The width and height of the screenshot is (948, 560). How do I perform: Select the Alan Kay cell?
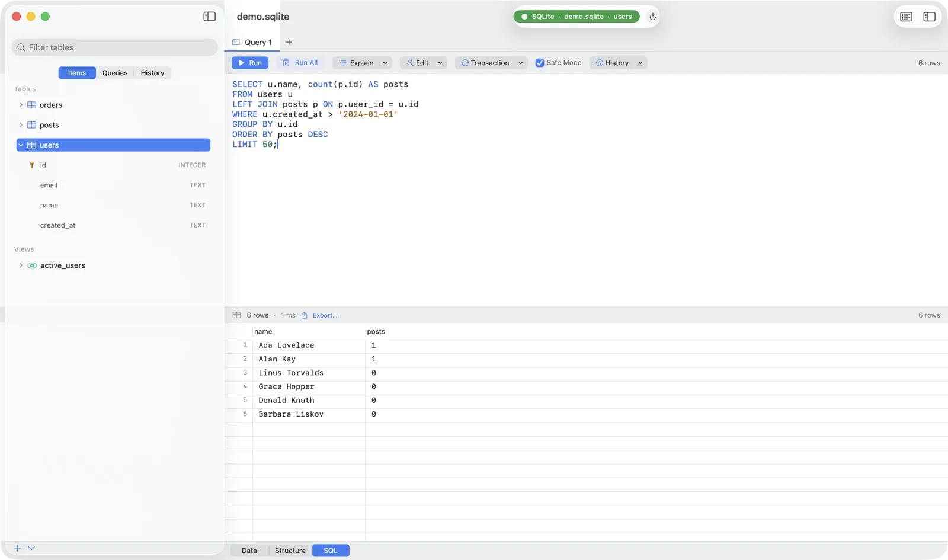pos(309,359)
